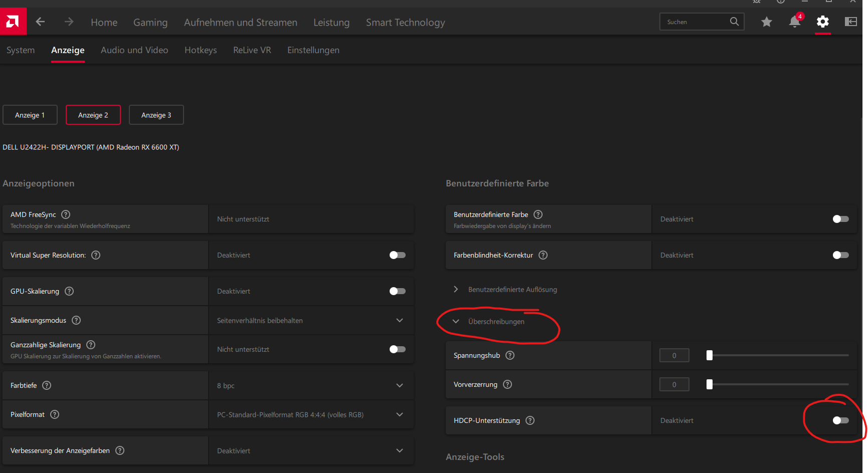The width and height of the screenshot is (868, 473).
Task: Switch to the Gaming tab
Action: [x=150, y=23]
